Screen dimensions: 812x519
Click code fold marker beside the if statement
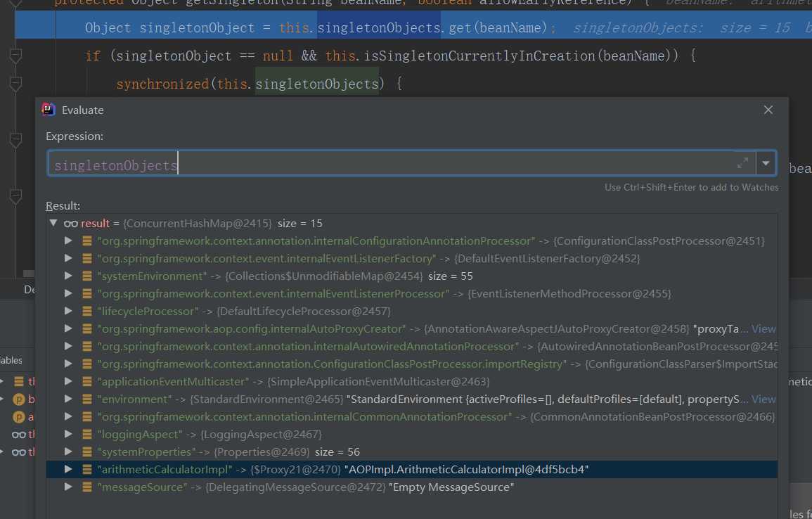tap(16, 55)
